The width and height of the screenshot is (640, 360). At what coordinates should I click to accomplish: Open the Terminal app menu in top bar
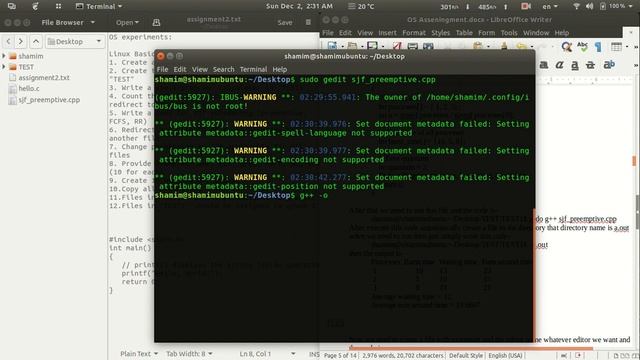pyautogui.click(x=99, y=6)
